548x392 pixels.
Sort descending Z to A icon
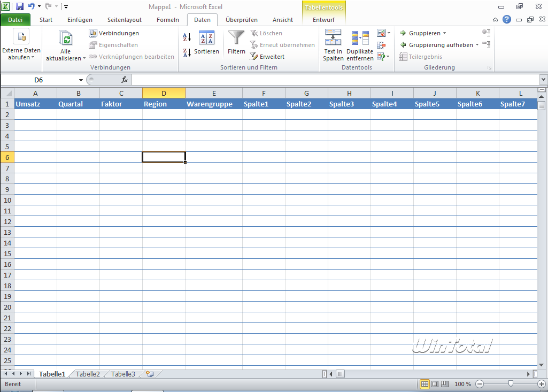(187, 52)
